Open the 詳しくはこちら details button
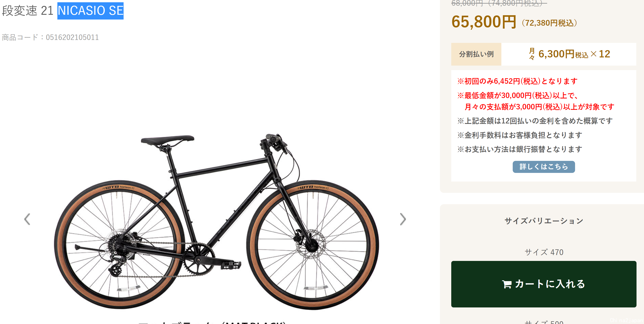This screenshot has width=644, height=324. (544, 167)
